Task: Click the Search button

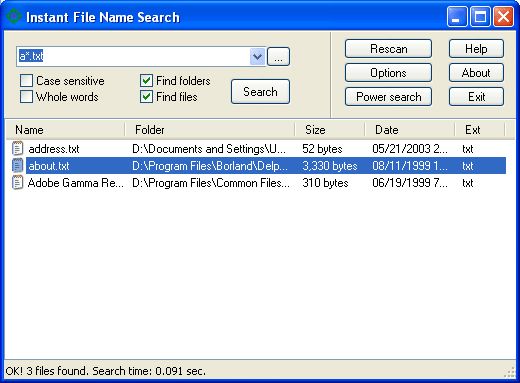Action: point(260,92)
